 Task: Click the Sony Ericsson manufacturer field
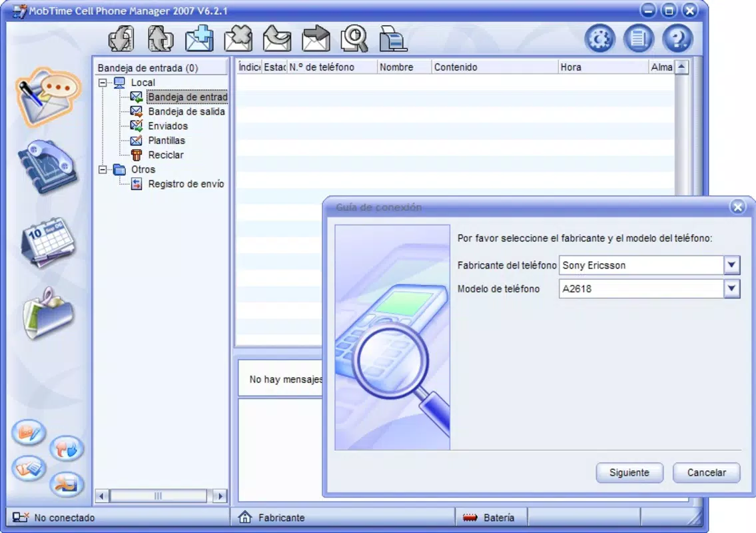[641, 265]
